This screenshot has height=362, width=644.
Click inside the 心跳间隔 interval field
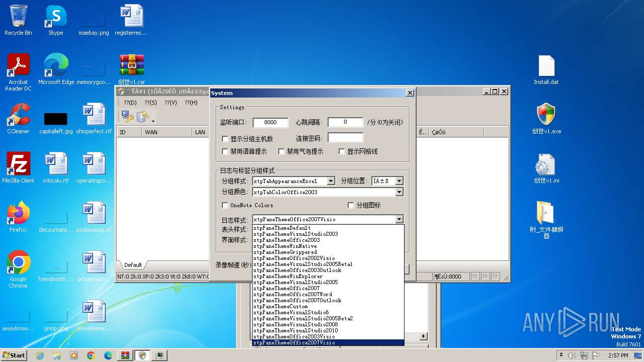[345, 122]
